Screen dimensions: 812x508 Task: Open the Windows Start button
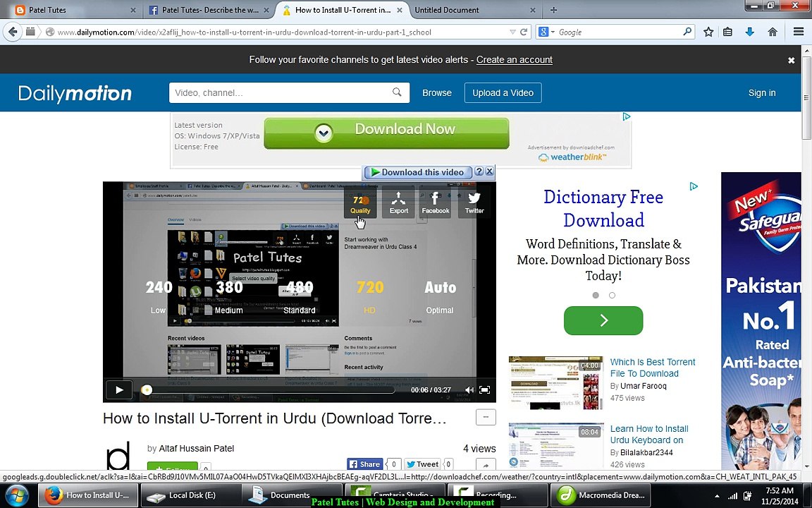point(17,495)
